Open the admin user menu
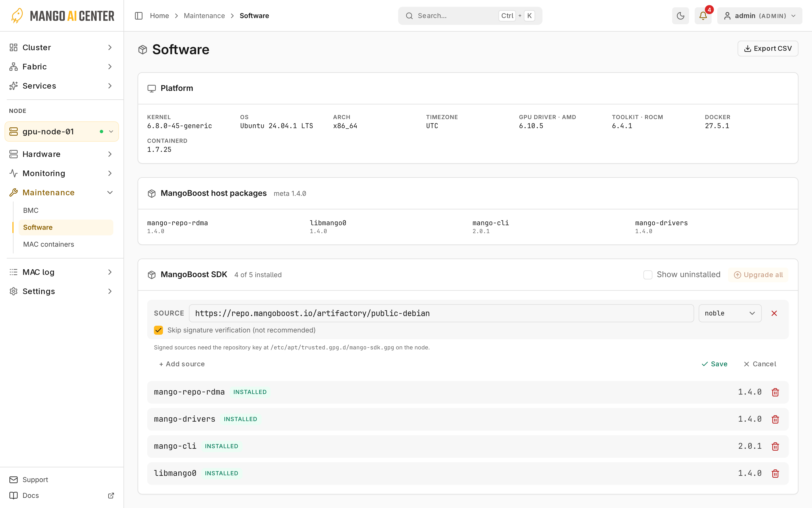This screenshot has height=508, width=812. (760, 16)
